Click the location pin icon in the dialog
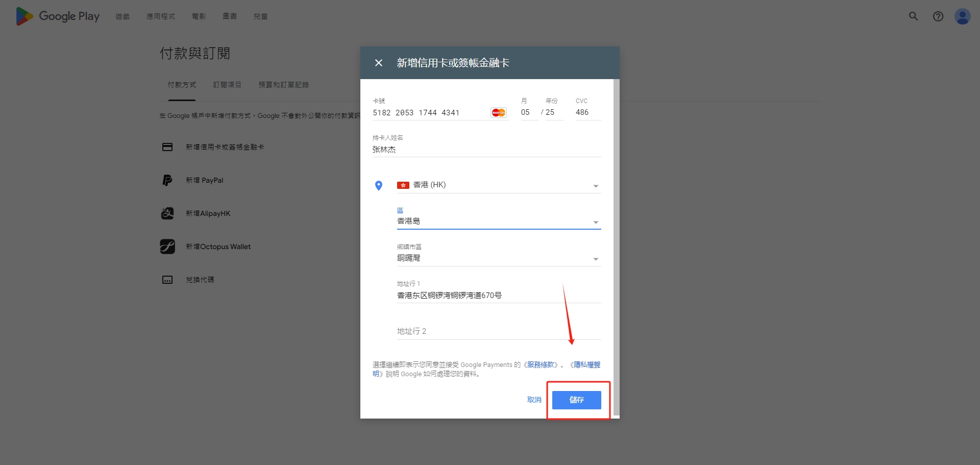980x465 pixels. (x=379, y=185)
